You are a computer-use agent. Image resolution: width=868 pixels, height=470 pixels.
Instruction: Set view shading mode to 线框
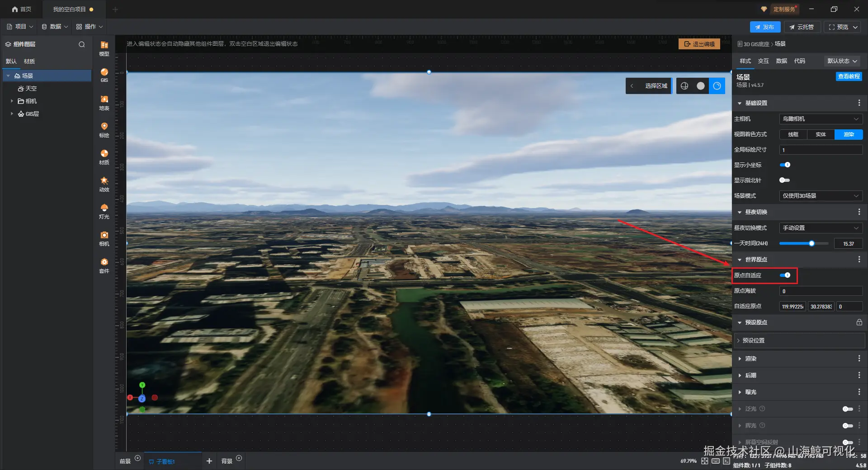(793, 134)
